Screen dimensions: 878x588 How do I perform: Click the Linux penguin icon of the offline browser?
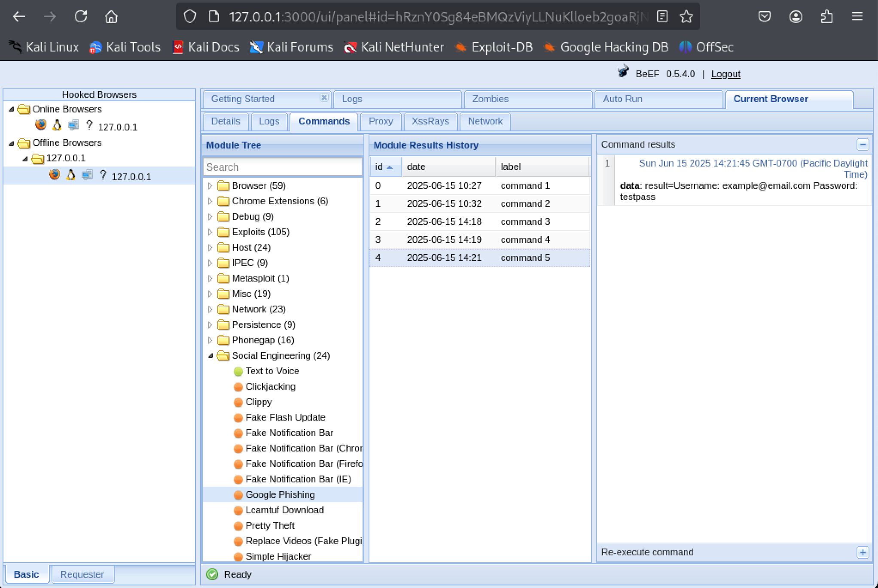tap(71, 175)
